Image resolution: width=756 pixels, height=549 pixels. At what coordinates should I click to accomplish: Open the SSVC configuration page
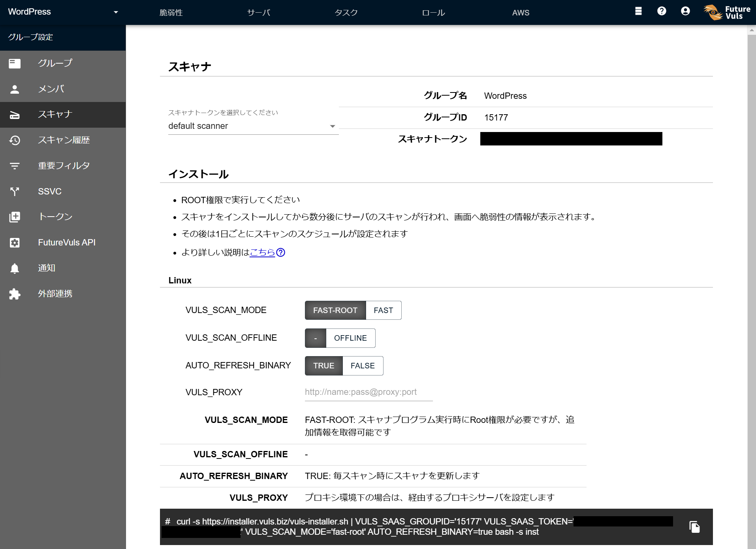pos(49,191)
